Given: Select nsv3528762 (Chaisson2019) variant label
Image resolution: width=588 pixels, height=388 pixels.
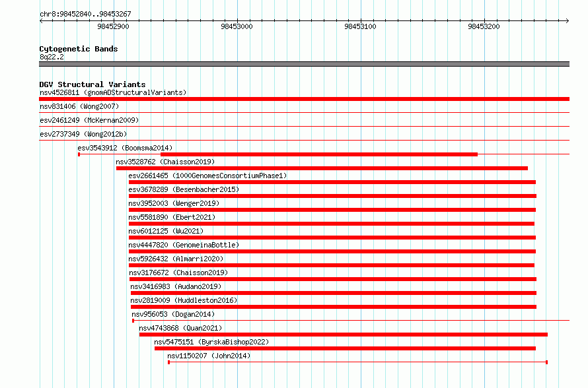Looking at the screenshot, I should 165,162.
